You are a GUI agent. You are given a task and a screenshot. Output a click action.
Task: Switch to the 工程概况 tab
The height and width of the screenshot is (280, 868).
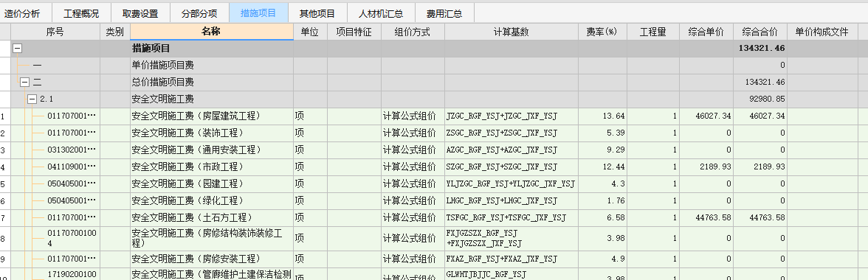81,13
